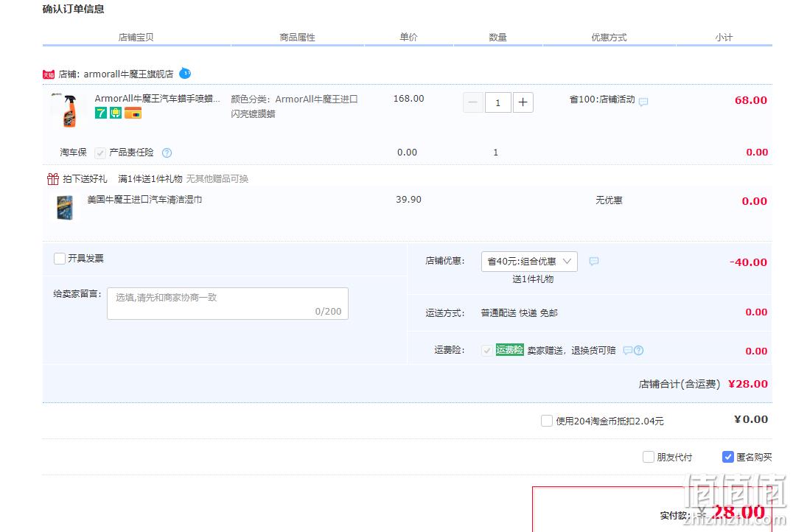This screenshot has width=793, height=532.
Task: Open Wangwang chat with armorall牛魔王旗舰店
Action: tap(185, 74)
